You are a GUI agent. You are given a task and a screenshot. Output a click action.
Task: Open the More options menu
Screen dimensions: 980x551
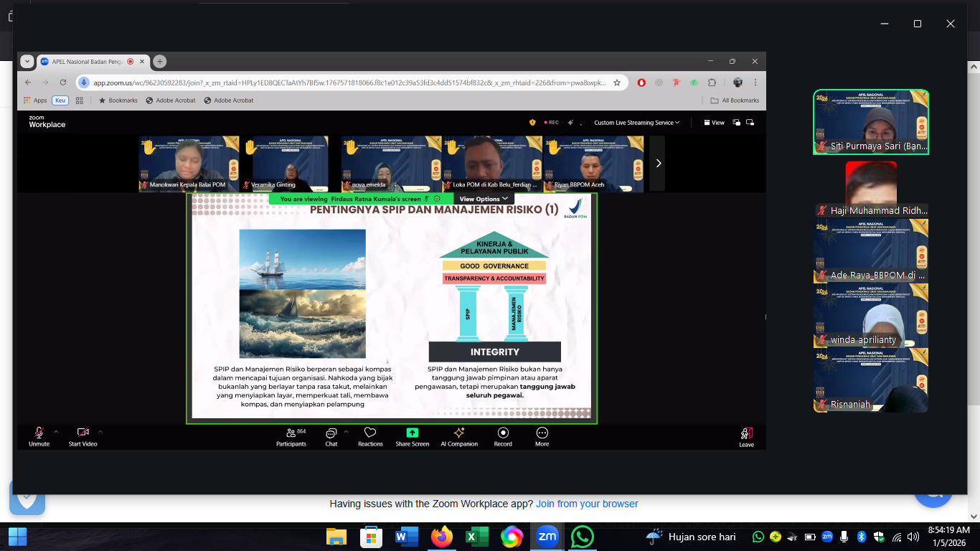pyautogui.click(x=542, y=436)
